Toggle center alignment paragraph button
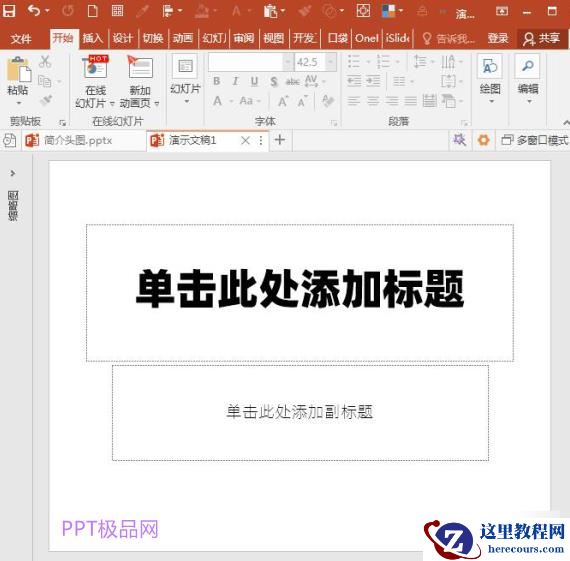This screenshot has height=561, width=570. click(373, 100)
